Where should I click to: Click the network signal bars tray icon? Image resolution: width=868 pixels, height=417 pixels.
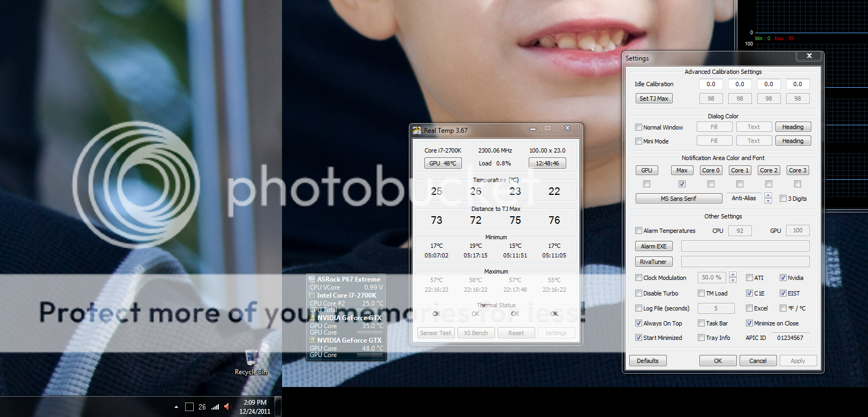tap(215, 407)
